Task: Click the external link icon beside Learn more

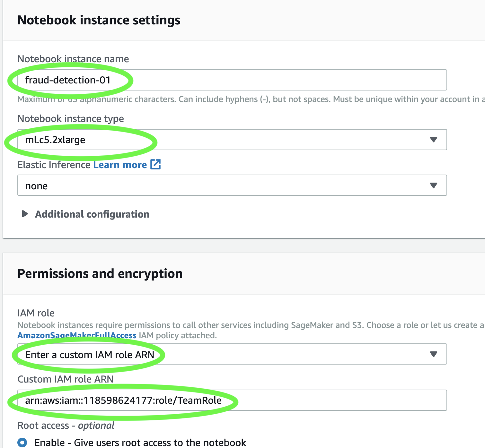Action: 155,164
